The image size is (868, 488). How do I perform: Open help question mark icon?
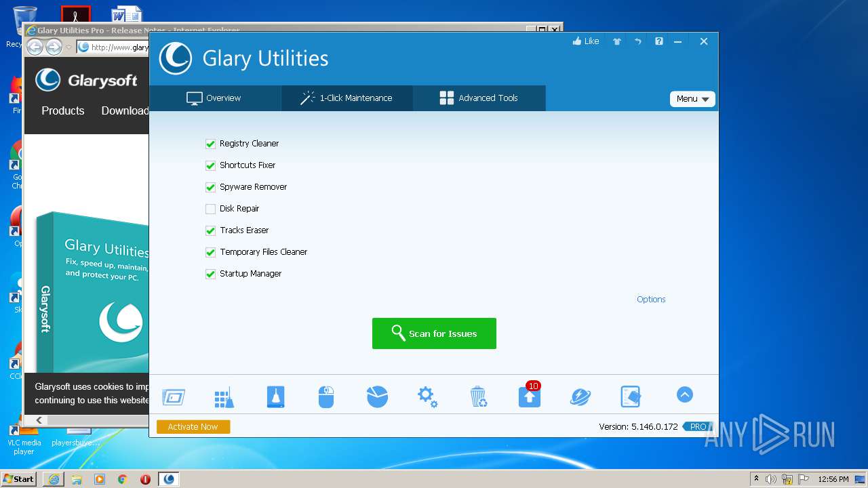click(658, 41)
